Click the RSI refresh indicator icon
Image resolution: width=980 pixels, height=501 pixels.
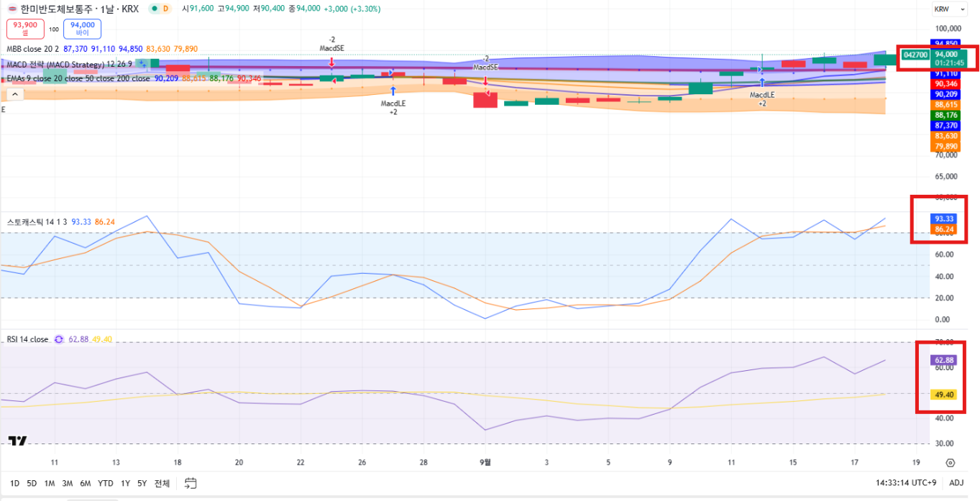point(60,339)
